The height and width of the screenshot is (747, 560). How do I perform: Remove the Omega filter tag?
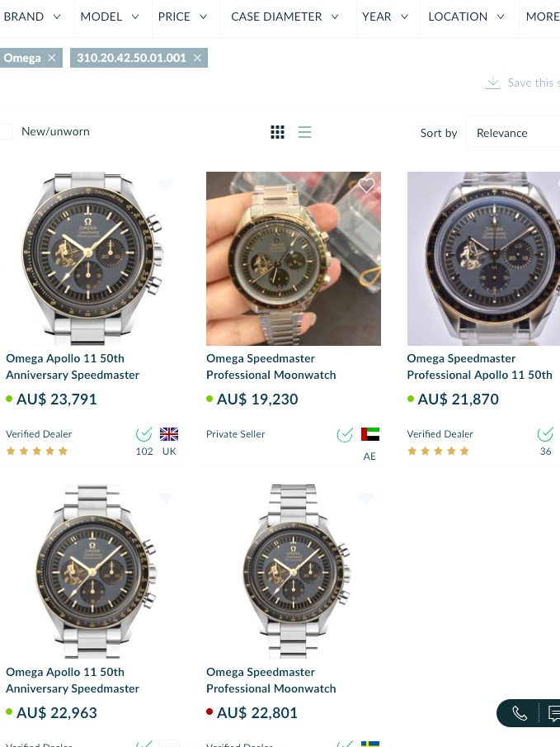tap(52, 58)
